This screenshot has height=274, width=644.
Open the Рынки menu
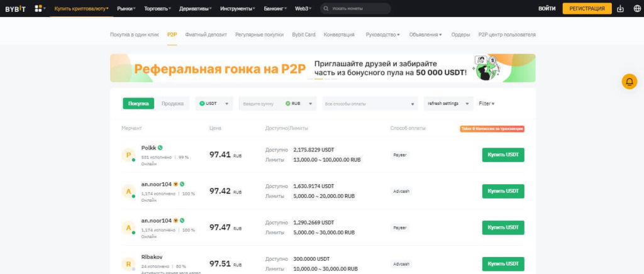pos(126,9)
